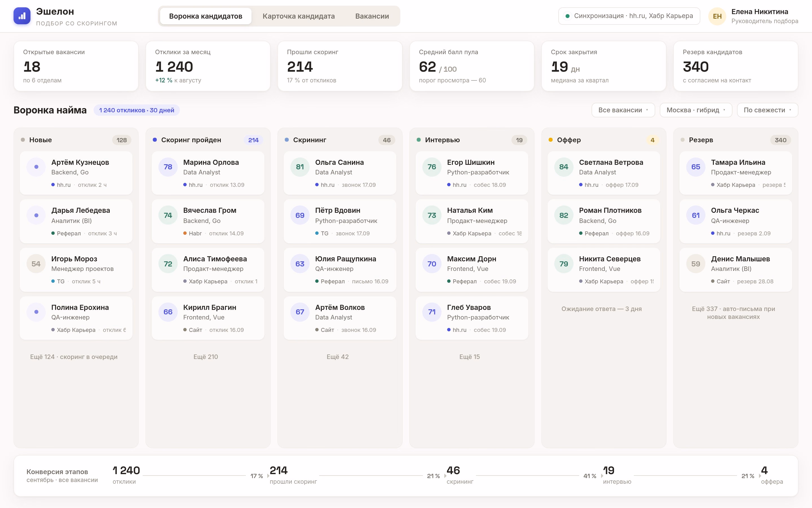Click score badge 66 for Кирилл Брагин
The height and width of the screenshot is (508, 812).
pyautogui.click(x=168, y=312)
